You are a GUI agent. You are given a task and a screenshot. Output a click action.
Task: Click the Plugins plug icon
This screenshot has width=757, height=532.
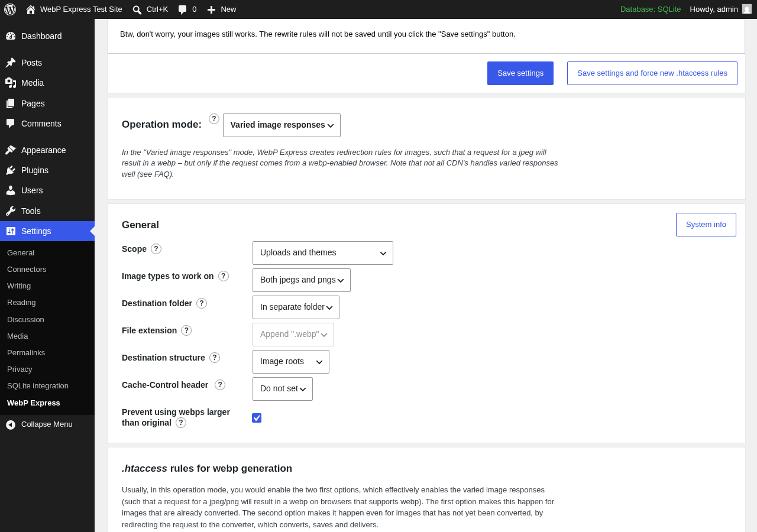pyautogui.click(x=11, y=170)
